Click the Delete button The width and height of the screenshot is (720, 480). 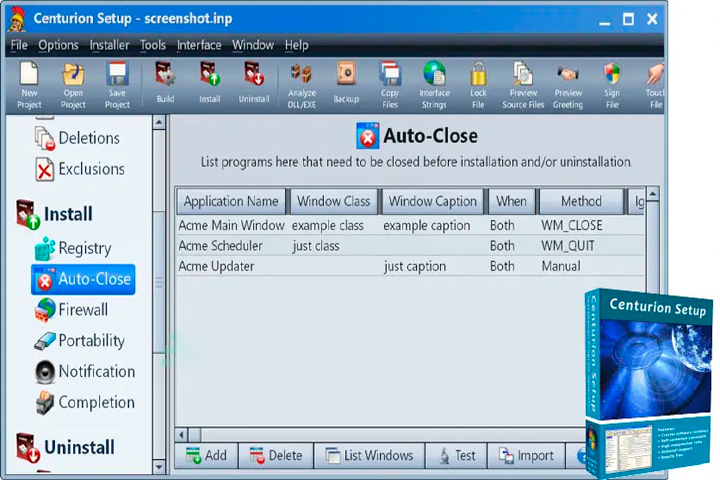click(276, 456)
